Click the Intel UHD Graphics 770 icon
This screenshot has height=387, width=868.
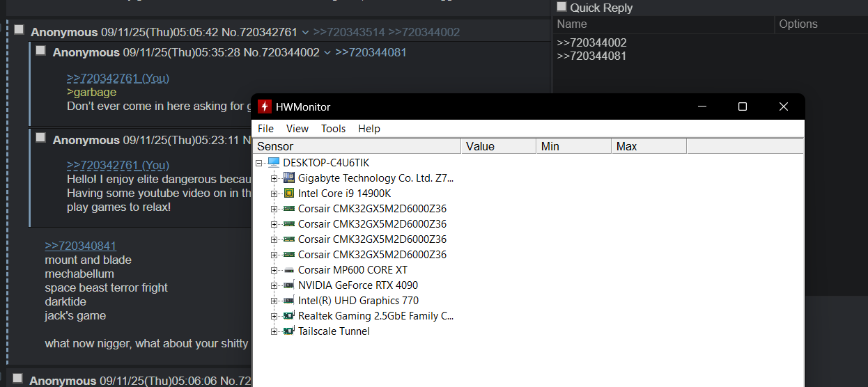point(289,301)
